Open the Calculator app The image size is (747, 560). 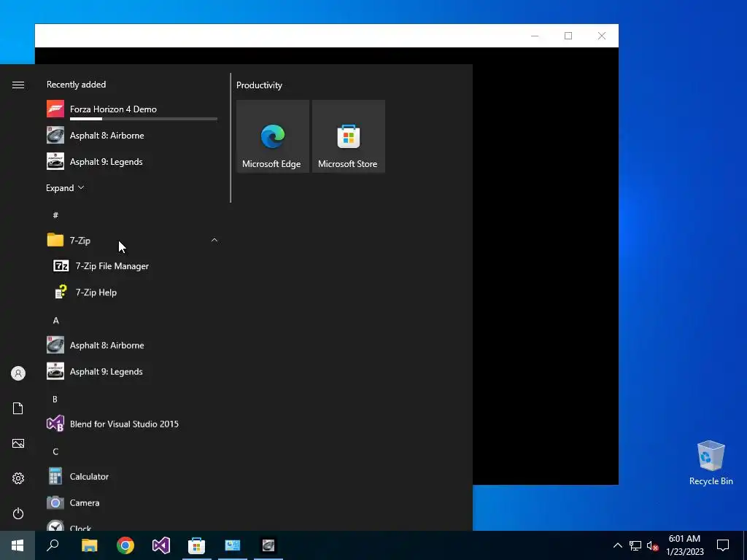[x=132, y=476]
